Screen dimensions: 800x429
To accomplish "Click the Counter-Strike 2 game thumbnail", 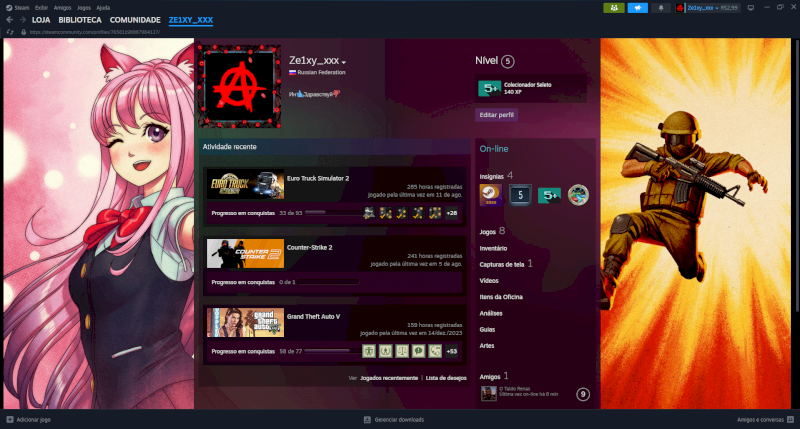I will pyautogui.click(x=245, y=254).
